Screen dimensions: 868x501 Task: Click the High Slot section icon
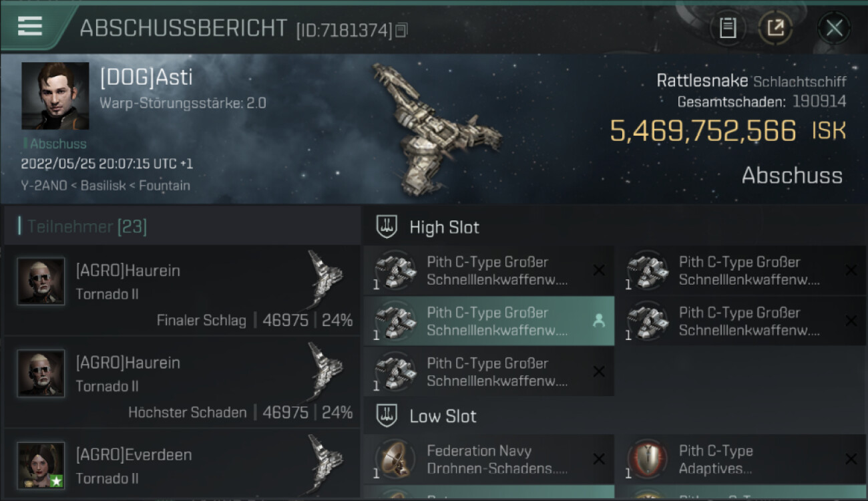pyautogui.click(x=387, y=227)
